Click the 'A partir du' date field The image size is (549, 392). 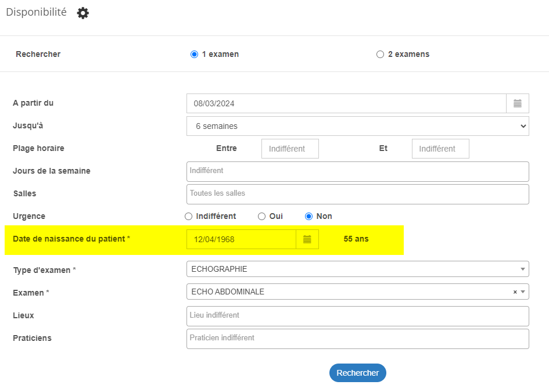click(x=346, y=103)
